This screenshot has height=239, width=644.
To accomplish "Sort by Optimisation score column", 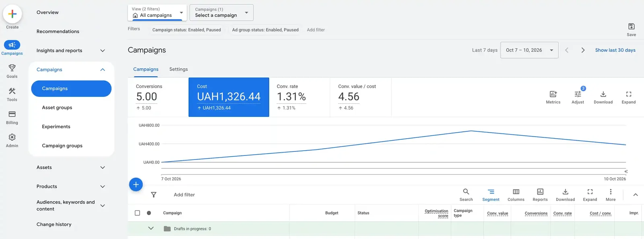I will [436, 213].
